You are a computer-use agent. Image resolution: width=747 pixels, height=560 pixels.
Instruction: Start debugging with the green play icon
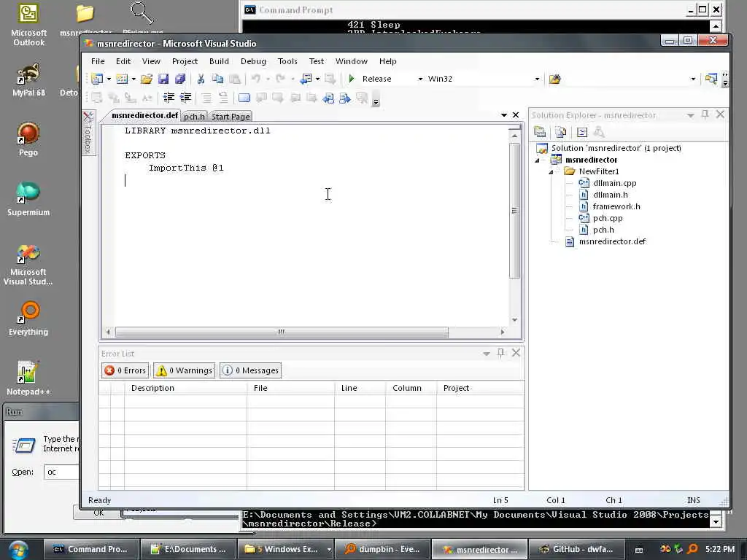tap(352, 79)
